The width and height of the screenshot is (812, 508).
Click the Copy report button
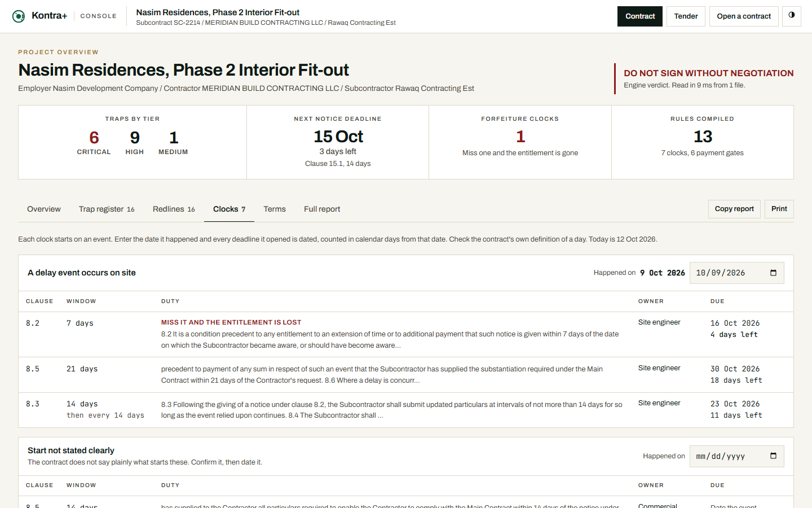(x=734, y=209)
